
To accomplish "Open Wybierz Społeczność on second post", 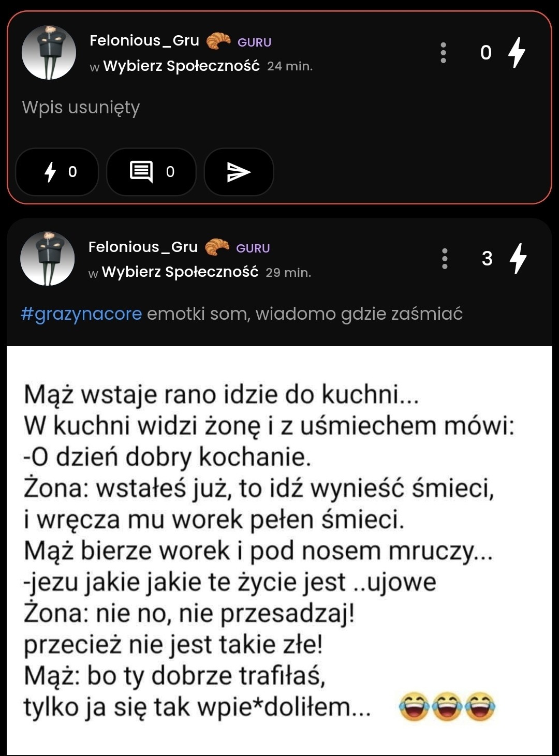I will [180, 272].
